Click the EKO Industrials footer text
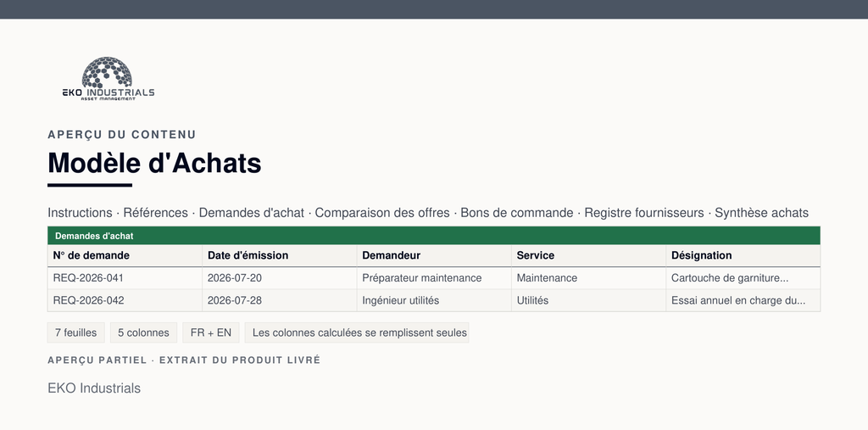Viewport: 868px width, 430px height. point(94,388)
